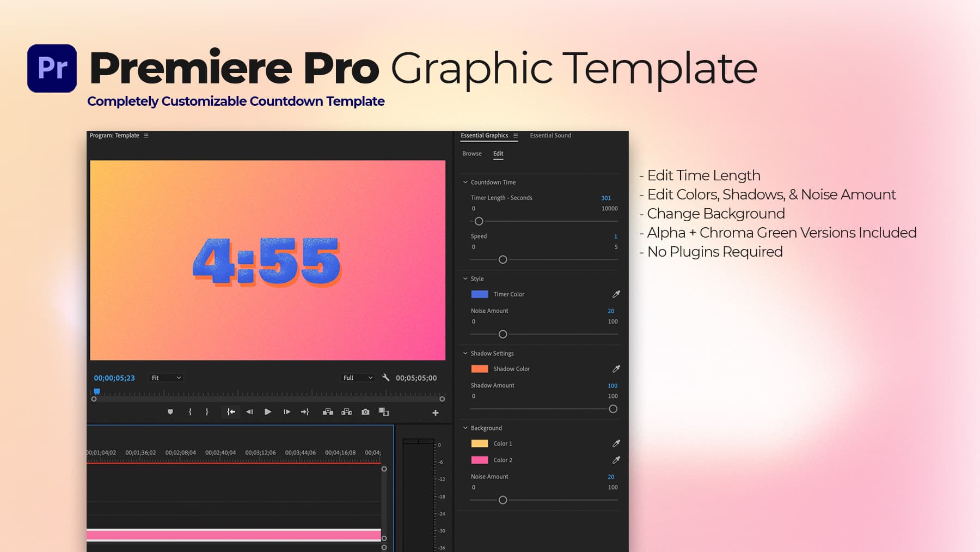Viewport: 980px width, 552px height.
Task: Toggle the Comparison View icon
Action: coord(384,412)
